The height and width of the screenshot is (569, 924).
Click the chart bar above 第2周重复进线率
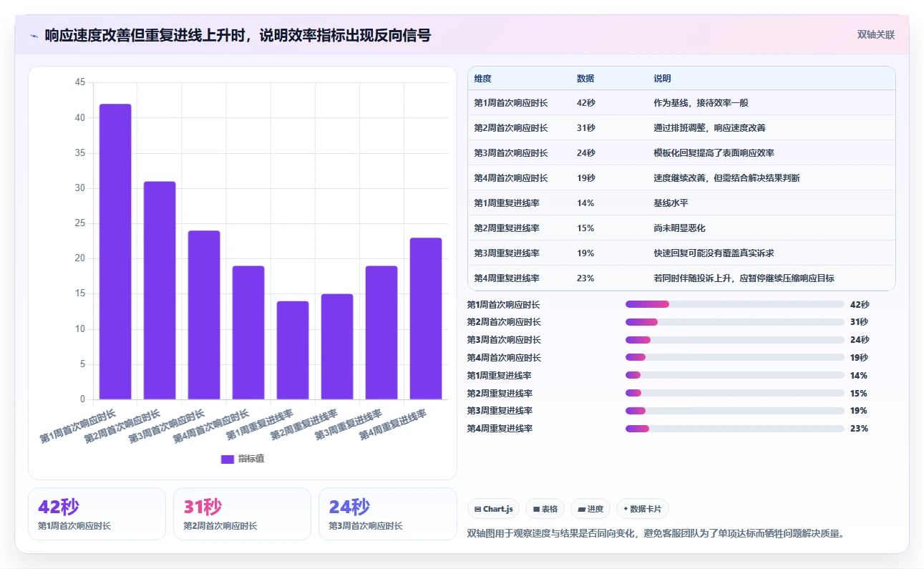(x=337, y=346)
